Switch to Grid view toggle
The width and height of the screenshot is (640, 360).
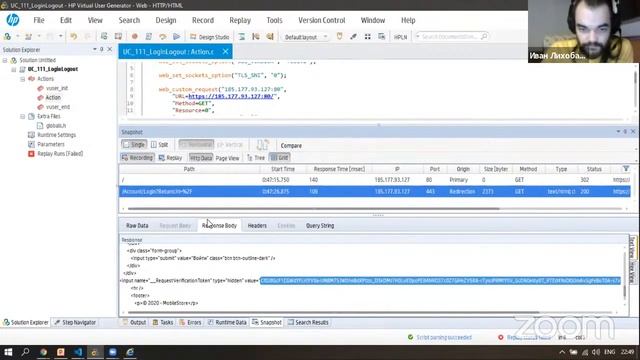(x=280, y=158)
